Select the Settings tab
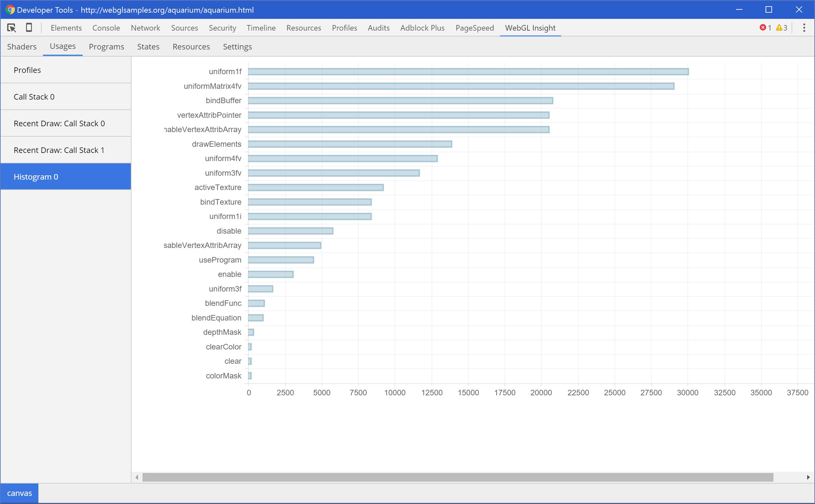Screen dimensions: 815x504 [x=236, y=47]
